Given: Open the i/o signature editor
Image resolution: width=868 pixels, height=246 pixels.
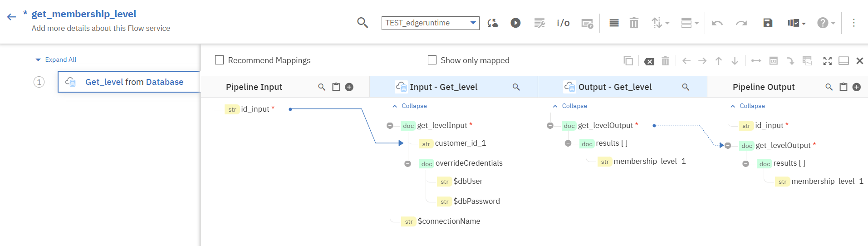Looking at the screenshot, I should point(563,23).
